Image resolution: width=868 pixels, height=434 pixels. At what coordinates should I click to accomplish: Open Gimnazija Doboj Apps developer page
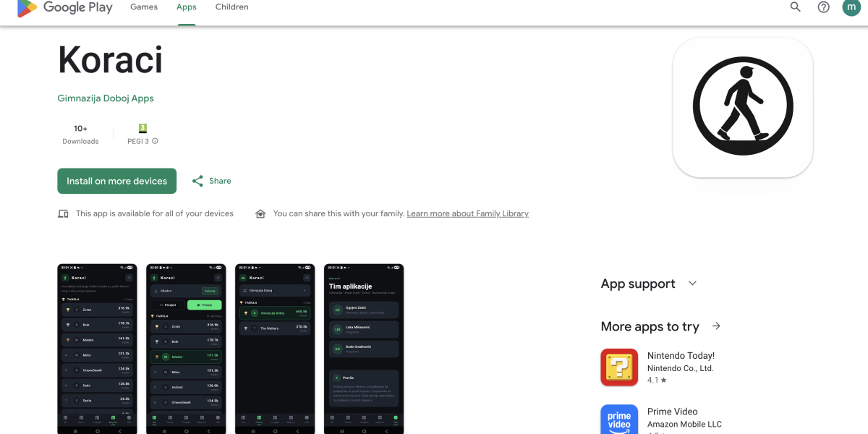click(x=106, y=98)
